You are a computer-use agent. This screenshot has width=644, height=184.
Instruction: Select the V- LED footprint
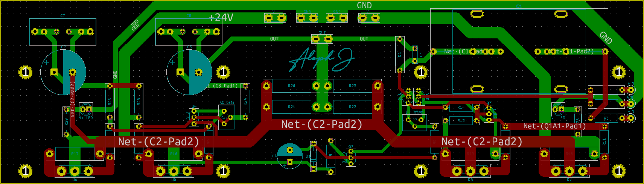[x=558, y=109]
